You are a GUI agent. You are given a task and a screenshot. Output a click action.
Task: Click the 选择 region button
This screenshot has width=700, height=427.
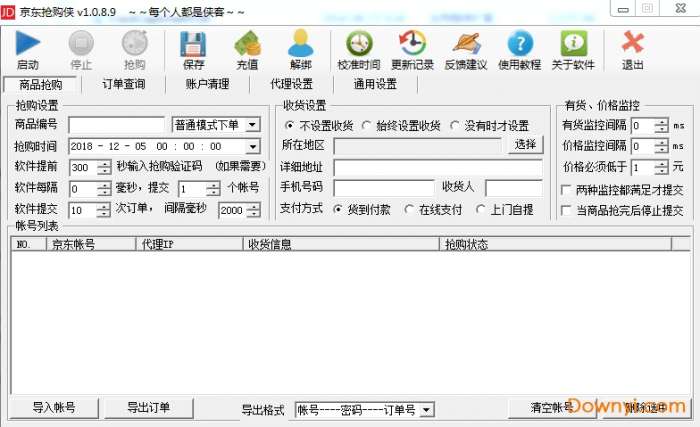tap(525, 145)
